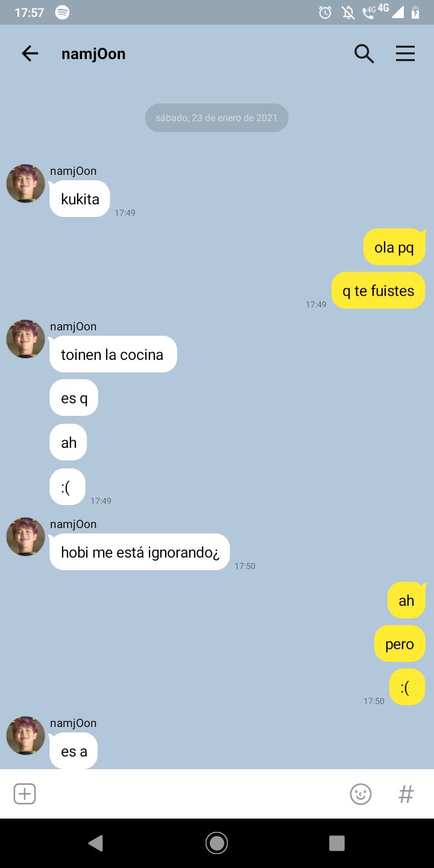This screenshot has height=868, width=434.
Task: Tap the hashtag search icon
Action: 406,794
